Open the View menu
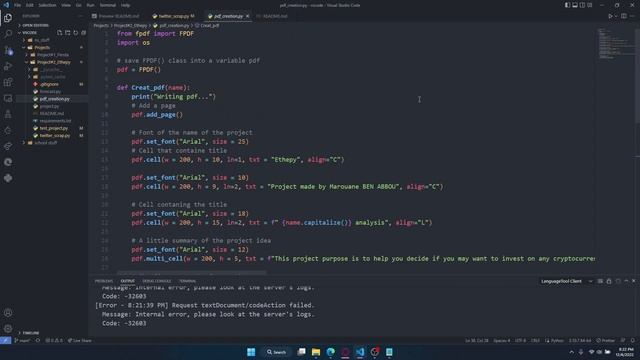Screen dimensions: 640x360 click(66, 5)
